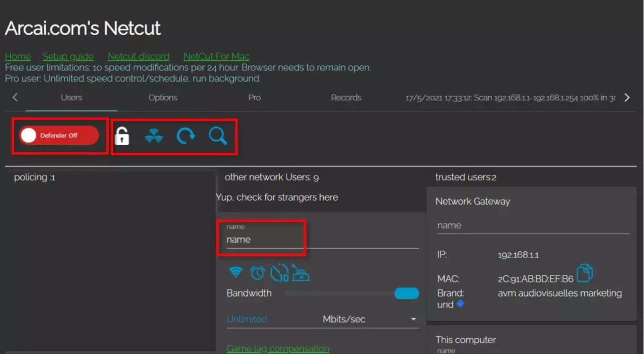The height and width of the screenshot is (354, 644).
Task: Click the magnifier scan icon
Action: (218, 136)
